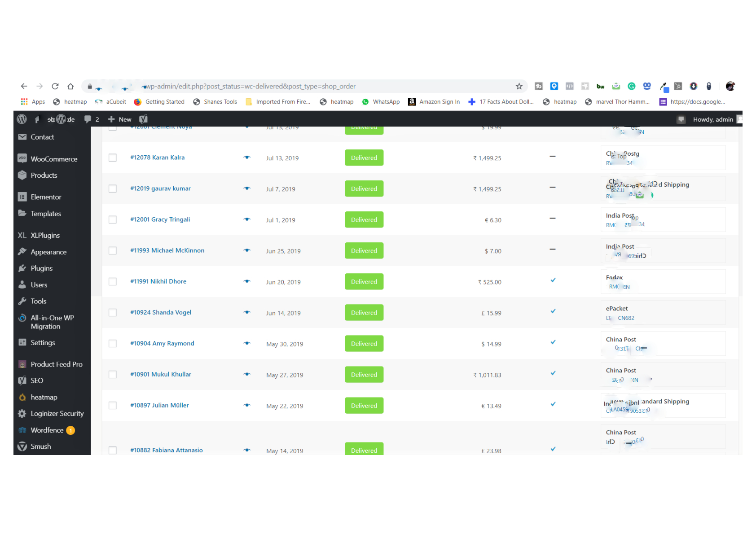This screenshot has height=534, width=756.
Task: Open order #12019 gaurav kumar
Action: point(160,188)
